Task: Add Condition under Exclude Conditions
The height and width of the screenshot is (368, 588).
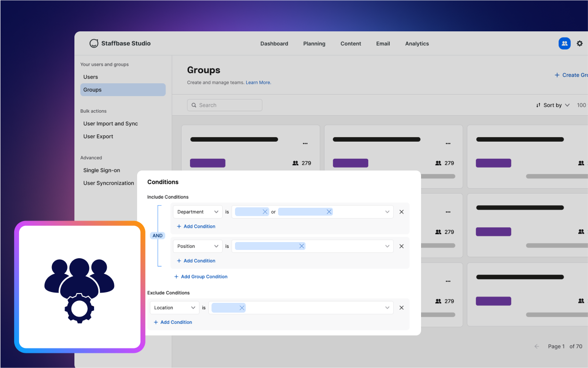Action: point(173,322)
